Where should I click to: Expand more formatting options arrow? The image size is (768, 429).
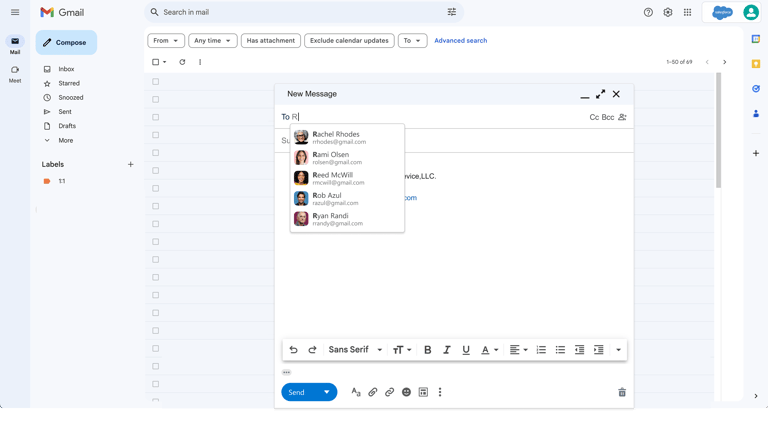click(618, 350)
